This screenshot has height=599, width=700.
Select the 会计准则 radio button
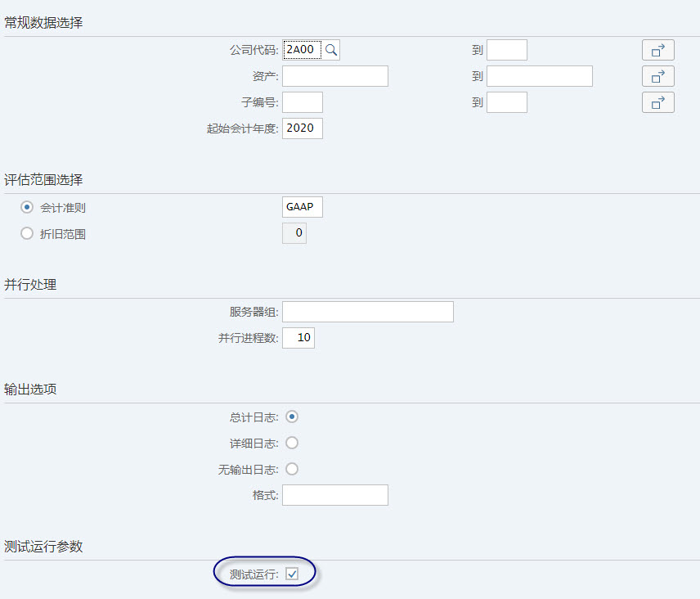click(25, 207)
